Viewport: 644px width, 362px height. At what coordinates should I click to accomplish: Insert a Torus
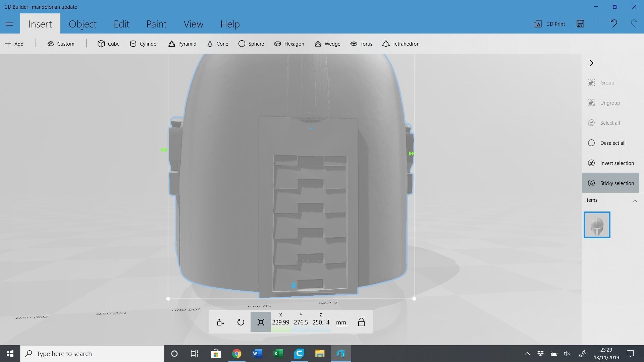(361, 44)
